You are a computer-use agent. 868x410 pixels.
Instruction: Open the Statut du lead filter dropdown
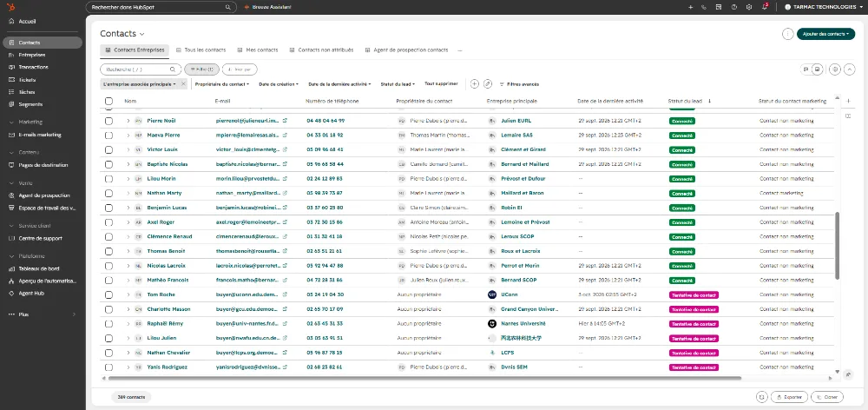pos(398,84)
